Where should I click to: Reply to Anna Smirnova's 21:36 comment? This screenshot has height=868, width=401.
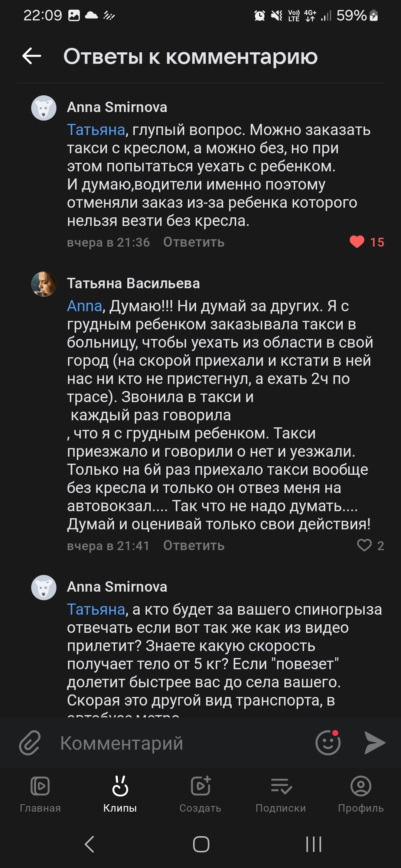[x=194, y=242]
